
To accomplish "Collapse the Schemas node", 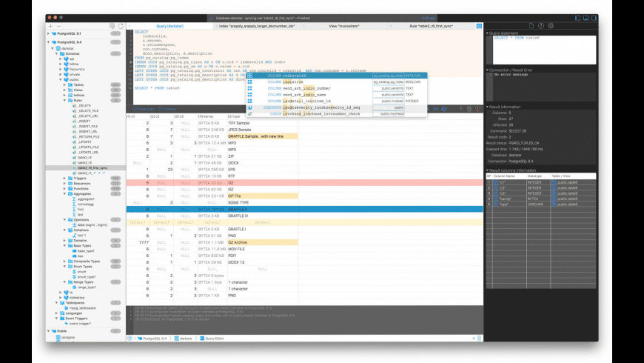I will (57, 53).
